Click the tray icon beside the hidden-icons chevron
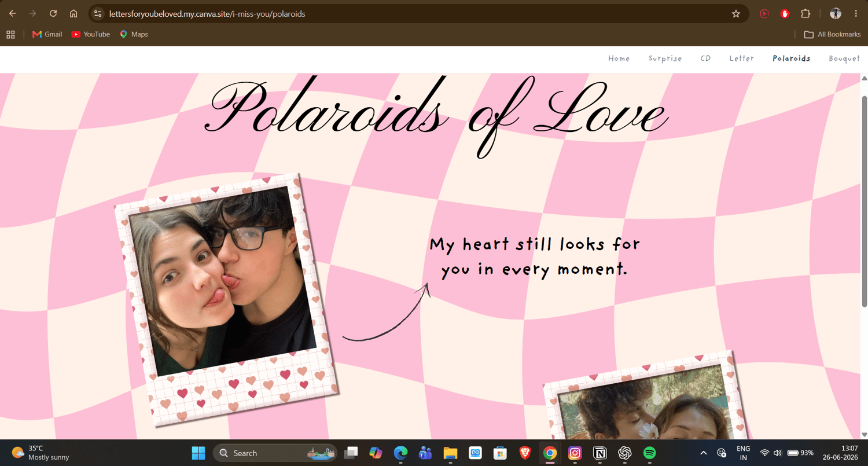The height and width of the screenshot is (466, 868). 722,453
